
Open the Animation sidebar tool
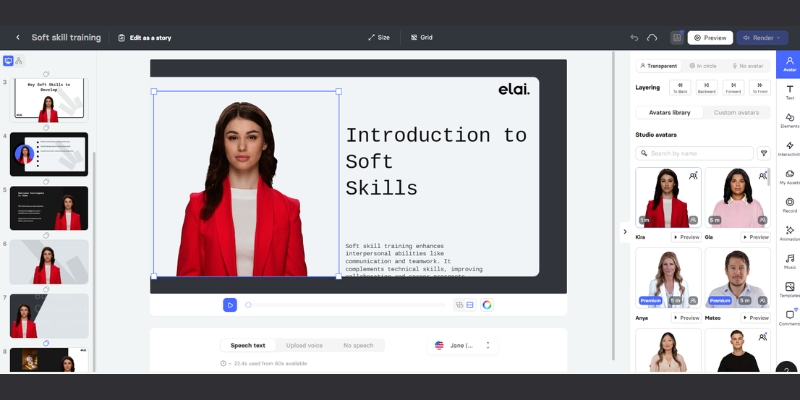click(x=789, y=234)
